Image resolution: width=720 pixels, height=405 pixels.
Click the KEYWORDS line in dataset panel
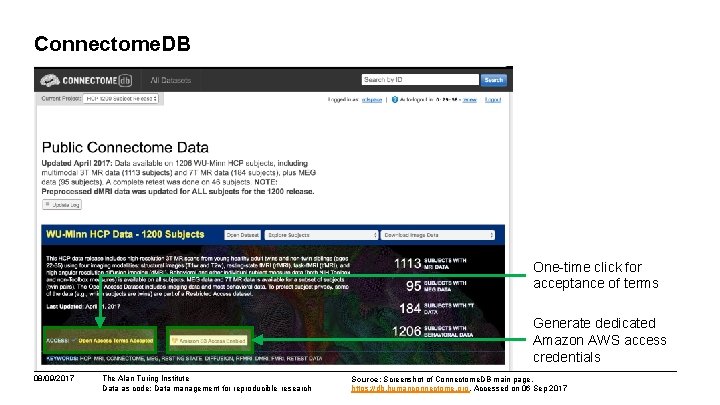pos(184,359)
